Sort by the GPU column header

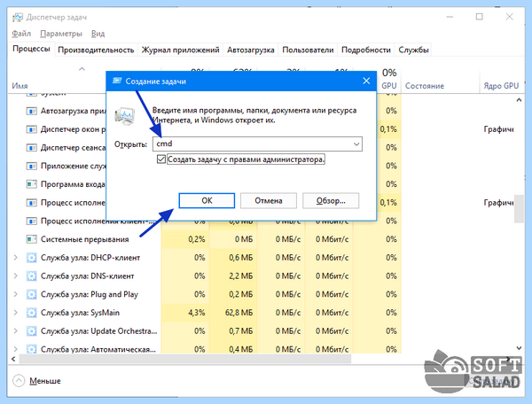(x=389, y=86)
